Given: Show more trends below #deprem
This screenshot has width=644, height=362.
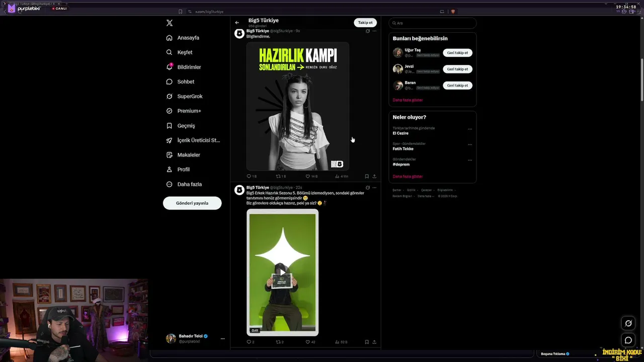Looking at the screenshot, I should pos(408,176).
